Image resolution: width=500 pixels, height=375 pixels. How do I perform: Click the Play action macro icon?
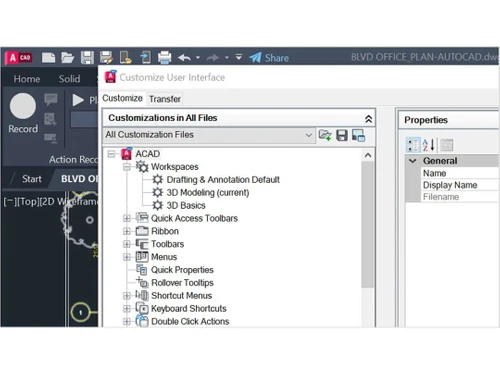pyautogui.click(x=78, y=100)
